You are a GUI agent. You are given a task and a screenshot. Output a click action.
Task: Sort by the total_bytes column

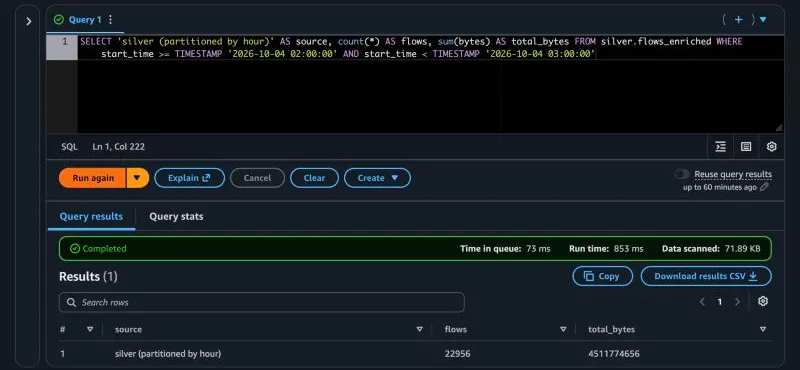coord(763,329)
